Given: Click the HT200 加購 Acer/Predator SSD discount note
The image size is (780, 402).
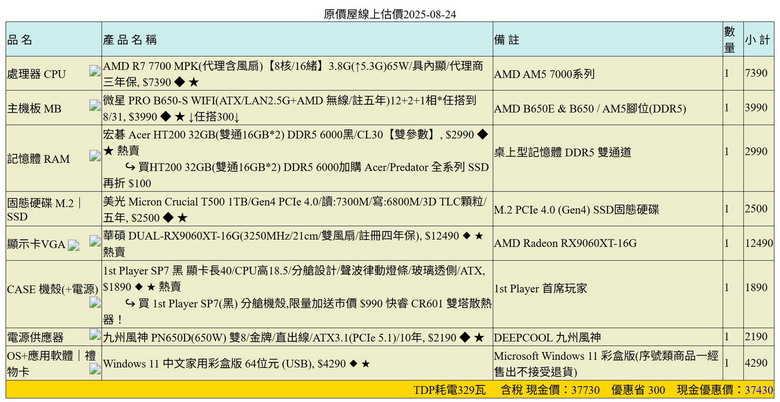Looking at the screenshot, I should click(295, 175).
